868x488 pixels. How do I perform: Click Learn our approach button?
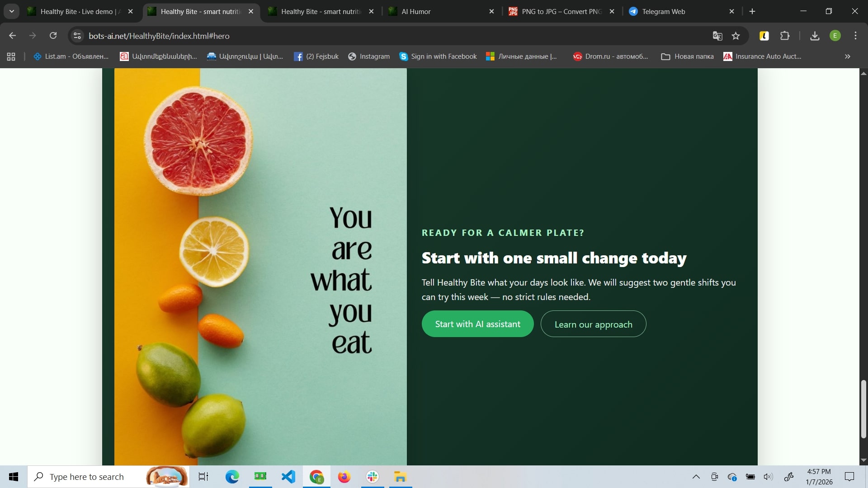[593, 324]
